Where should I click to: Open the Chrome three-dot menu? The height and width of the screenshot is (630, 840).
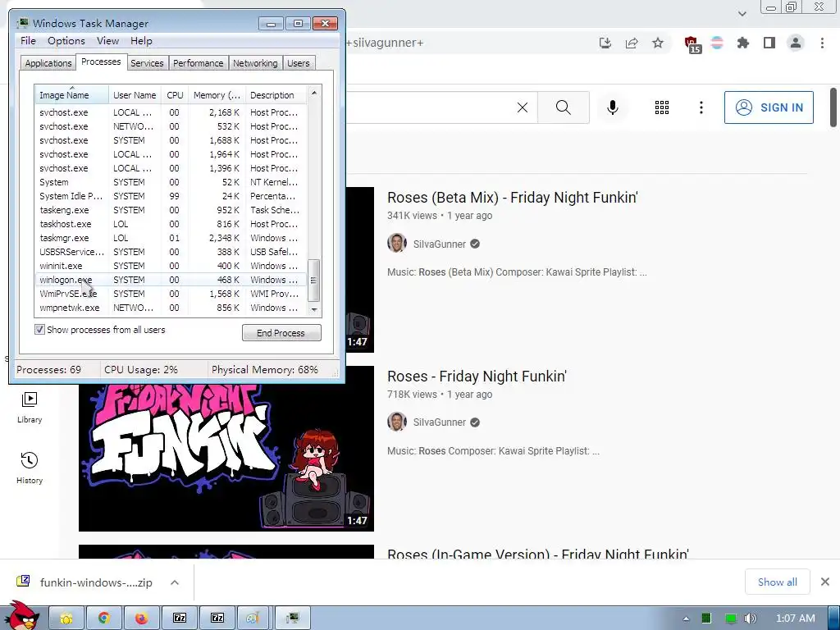pos(822,43)
